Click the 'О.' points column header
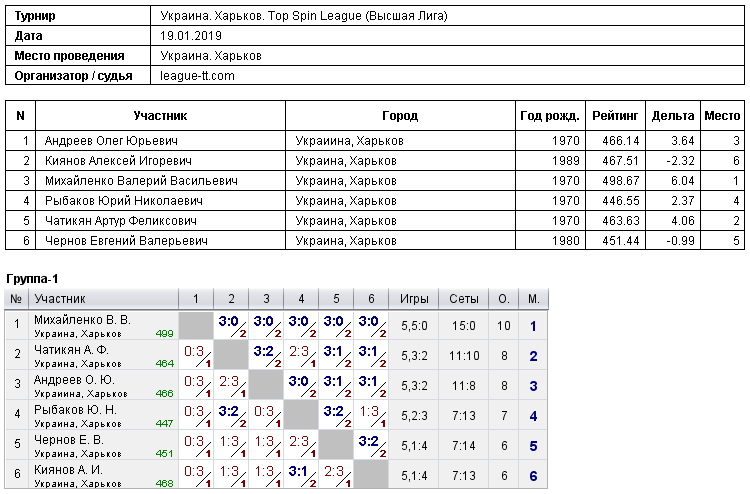Viewport: 750px width, 494px height. pos(504,299)
